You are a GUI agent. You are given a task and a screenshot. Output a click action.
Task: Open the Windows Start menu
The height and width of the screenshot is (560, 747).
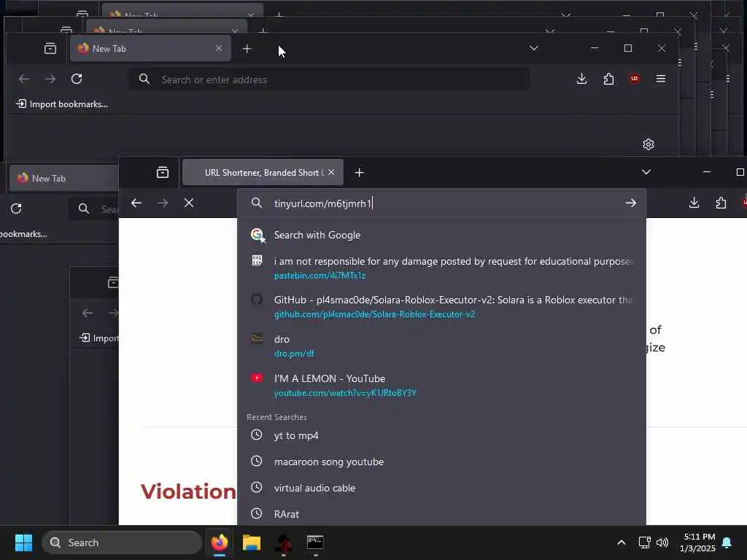(x=23, y=542)
